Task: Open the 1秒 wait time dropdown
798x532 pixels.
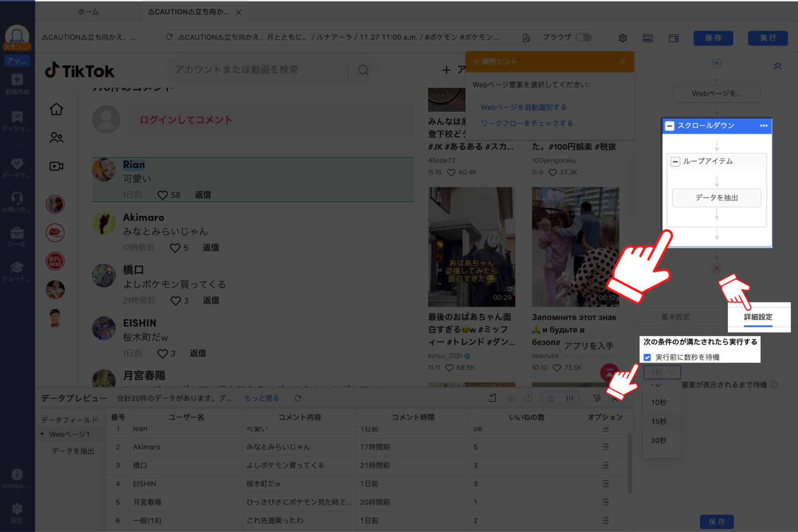Action: coord(662,372)
